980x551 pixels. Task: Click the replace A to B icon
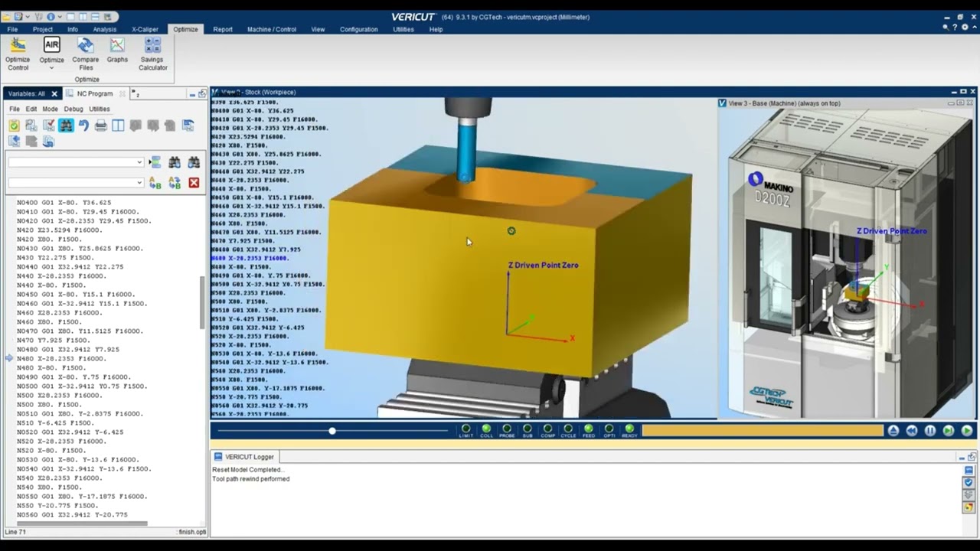pyautogui.click(x=155, y=182)
